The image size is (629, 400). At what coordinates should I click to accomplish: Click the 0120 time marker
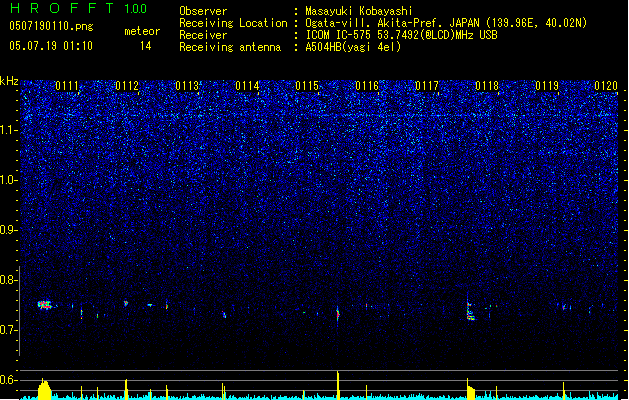tap(606, 86)
